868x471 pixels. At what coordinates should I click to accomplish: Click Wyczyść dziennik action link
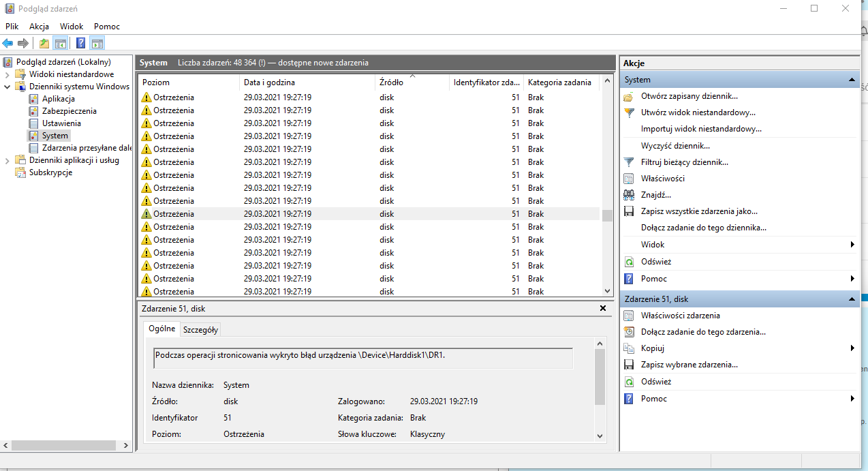tap(675, 146)
